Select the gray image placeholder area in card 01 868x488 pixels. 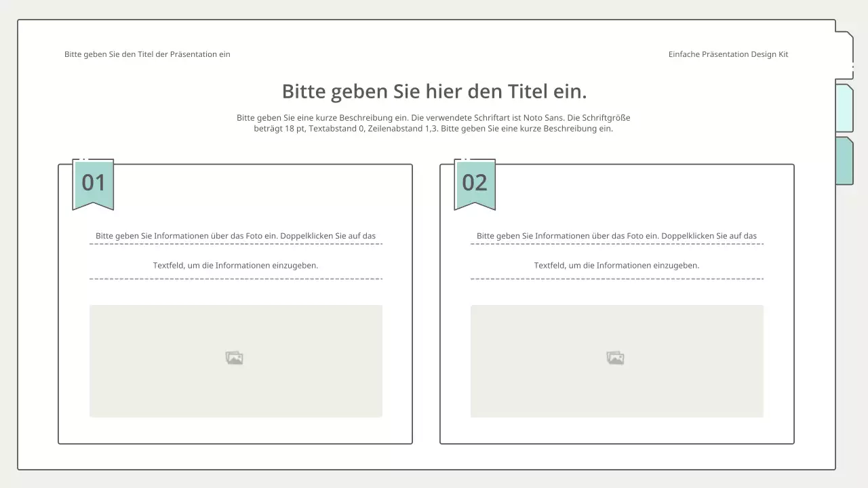point(235,361)
